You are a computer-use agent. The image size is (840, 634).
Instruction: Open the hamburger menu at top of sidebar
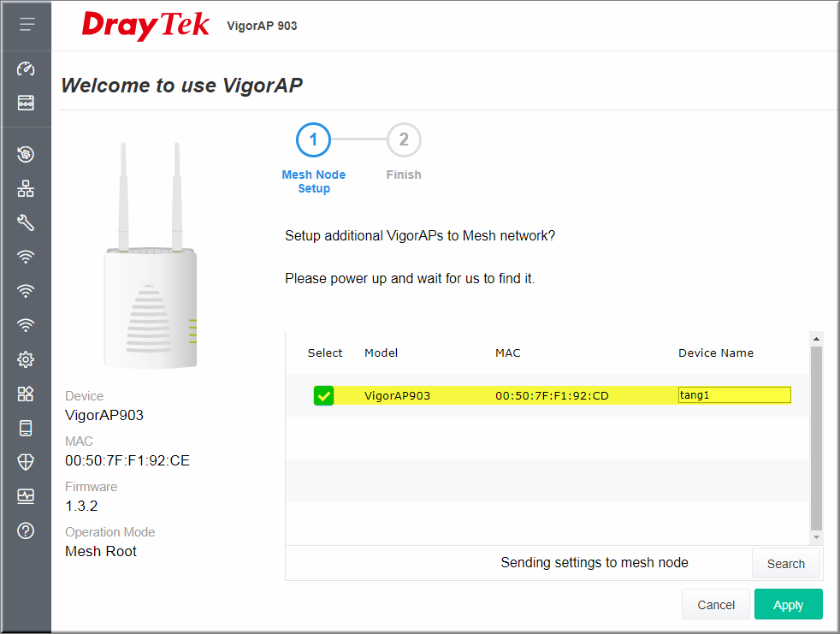(27, 24)
